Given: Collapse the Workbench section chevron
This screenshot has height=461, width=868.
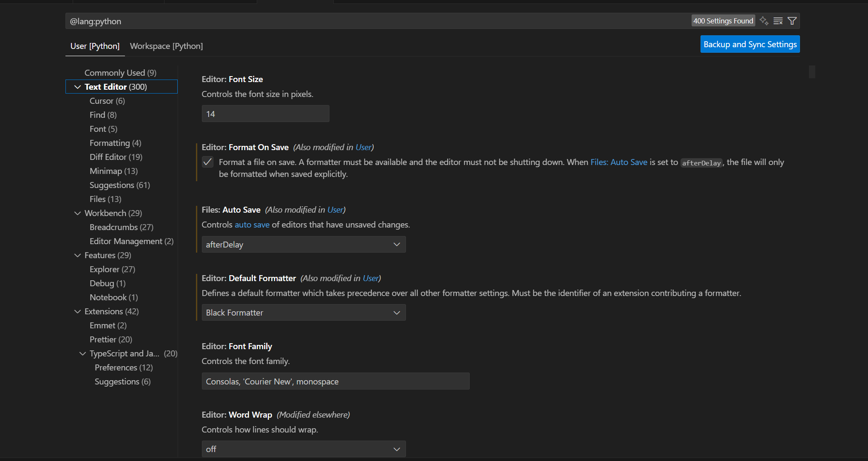Looking at the screenshot, I should click(x=77, y=213).
